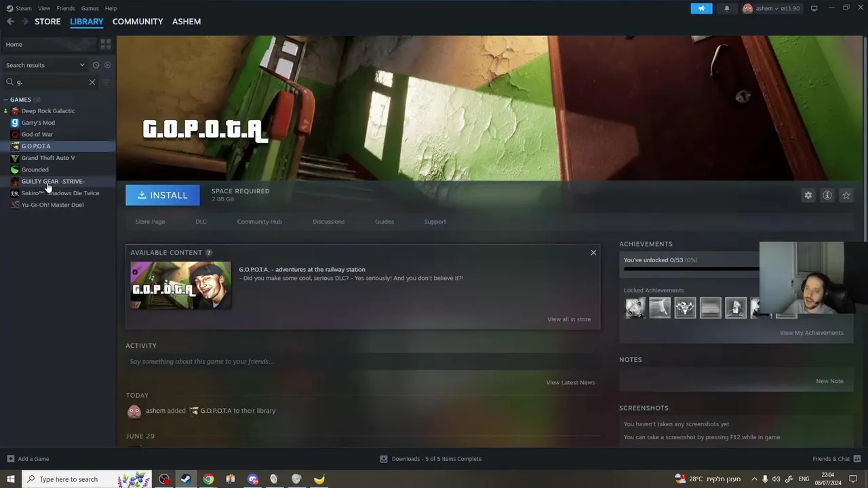Open game info icon
Screen dimensions: 868x488
[827, 195]
